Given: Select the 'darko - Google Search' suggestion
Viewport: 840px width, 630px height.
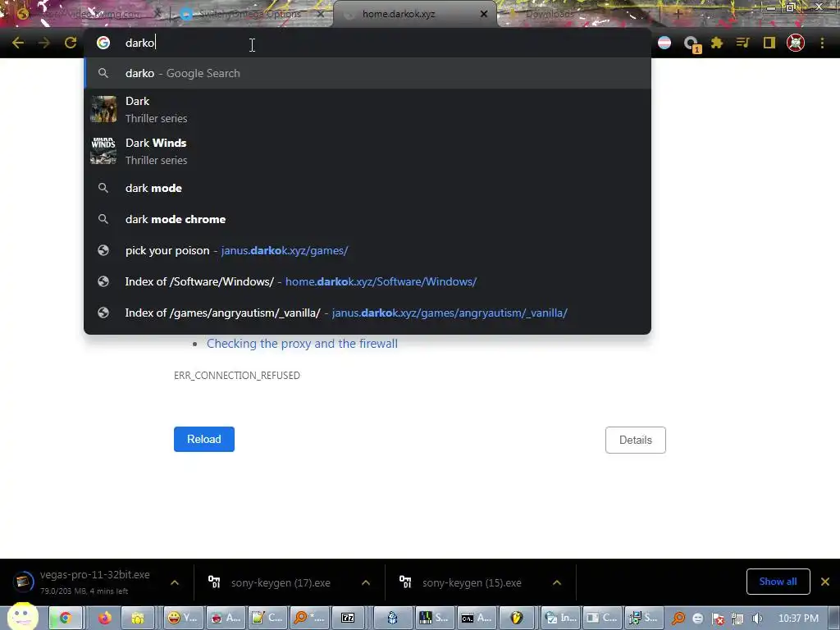Looking at the screenshot, I should pyautogui.click(x=367, y=73).
